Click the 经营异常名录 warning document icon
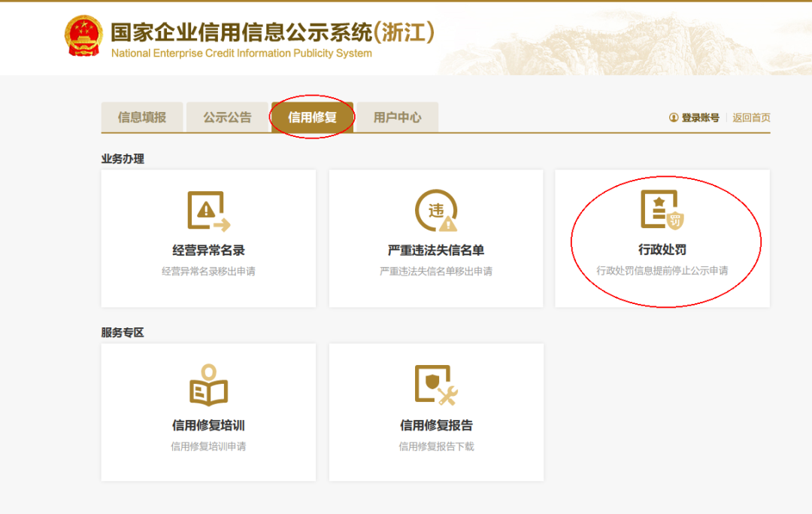The width and height of the screenshot is (812, 514). pyautogui.click(x=209, y=211)
